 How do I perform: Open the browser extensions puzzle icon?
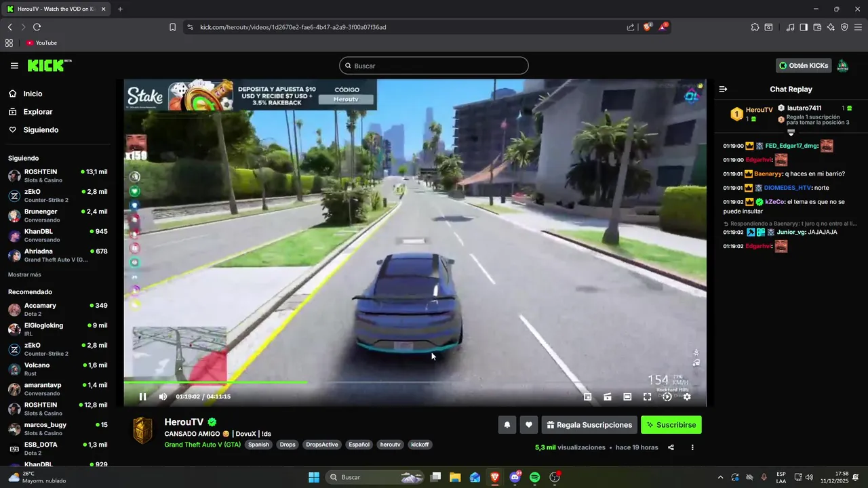tap(755, 27)
